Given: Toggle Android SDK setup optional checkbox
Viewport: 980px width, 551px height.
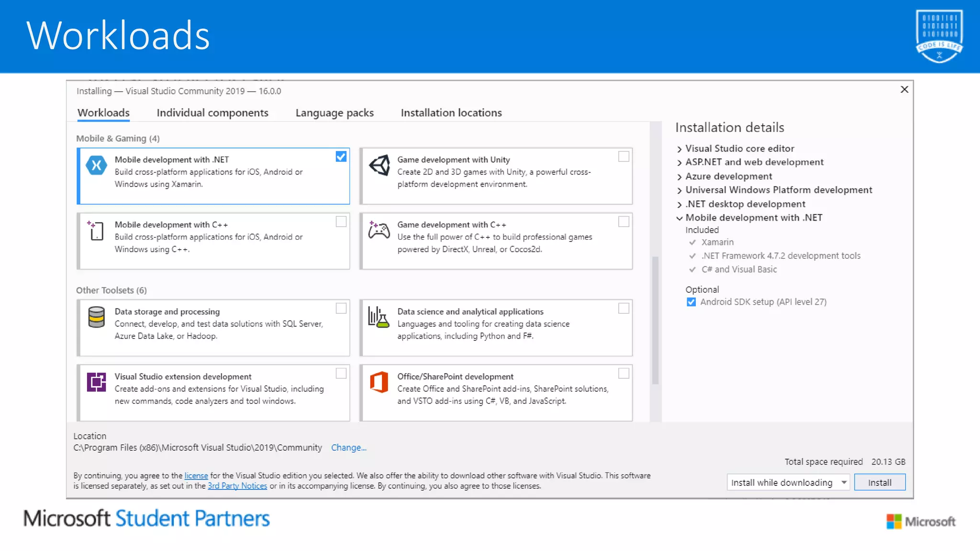Looking at the screenshot, I should tap(691, 302).
